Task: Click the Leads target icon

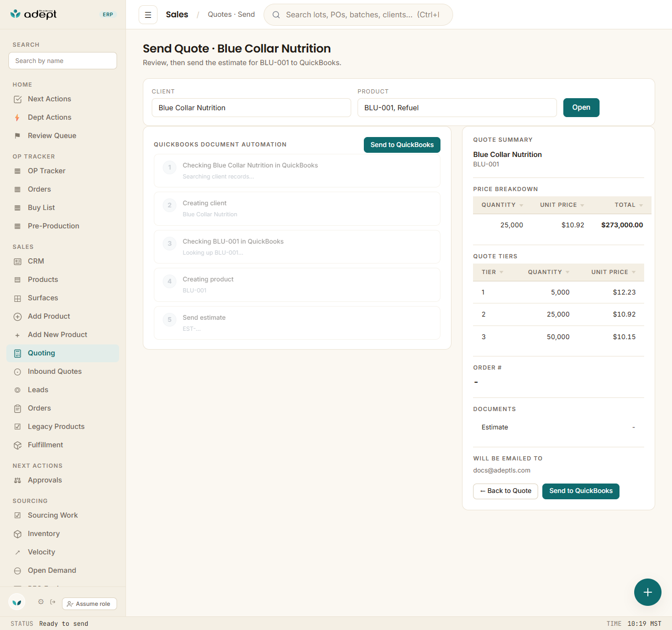Action: tap(17, 390)
